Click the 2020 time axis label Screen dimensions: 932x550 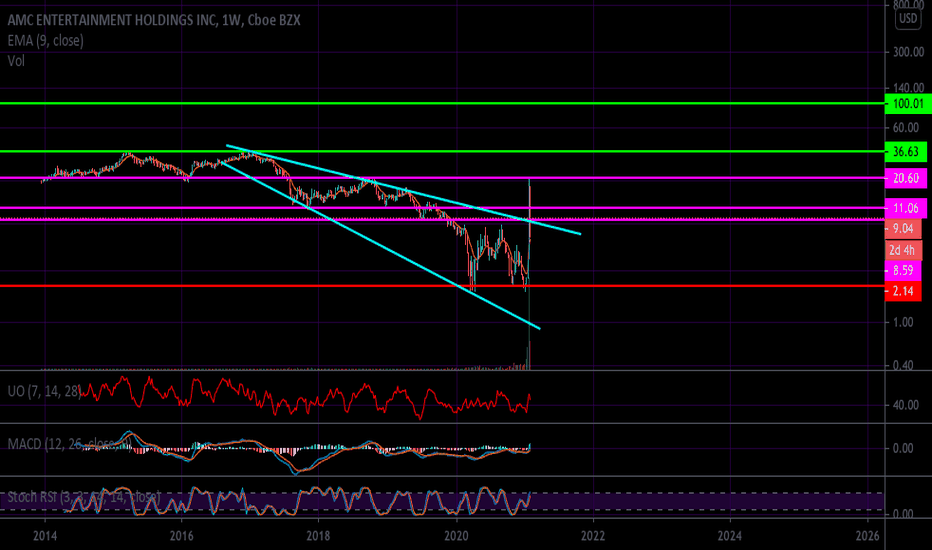click(456, 536)
